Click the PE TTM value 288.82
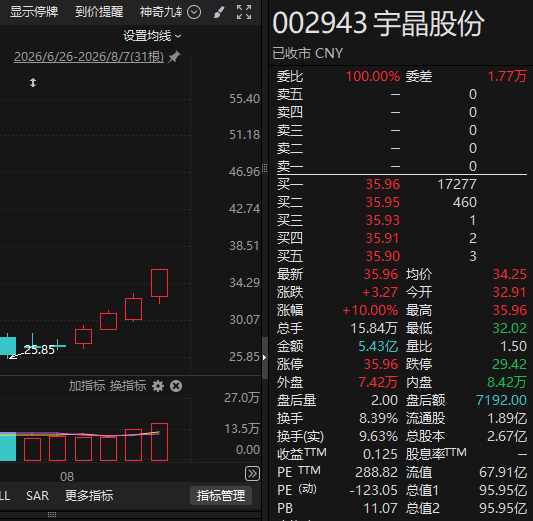Screen dimensions: 533x521 377,472
